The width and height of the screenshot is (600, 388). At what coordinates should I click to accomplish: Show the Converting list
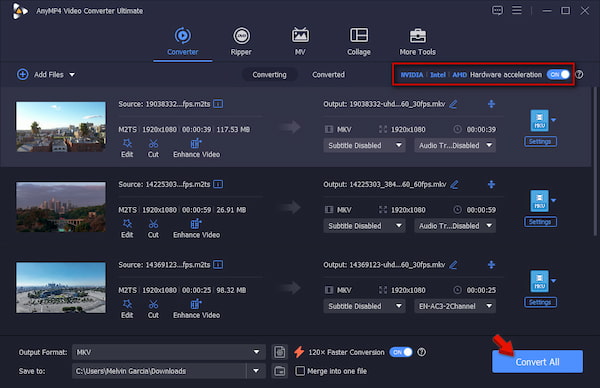click(x=269, y=75)
